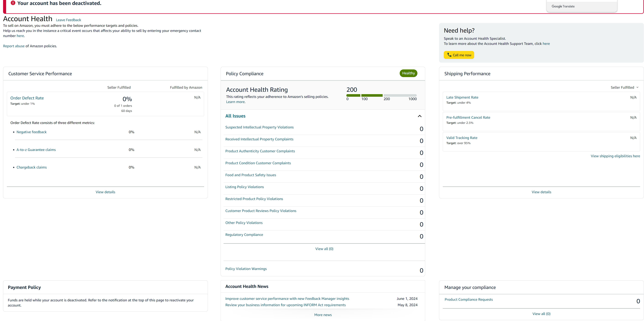Click the 200 rating score value
Viewport: 644px width, 321px height.
click(351, 90)
